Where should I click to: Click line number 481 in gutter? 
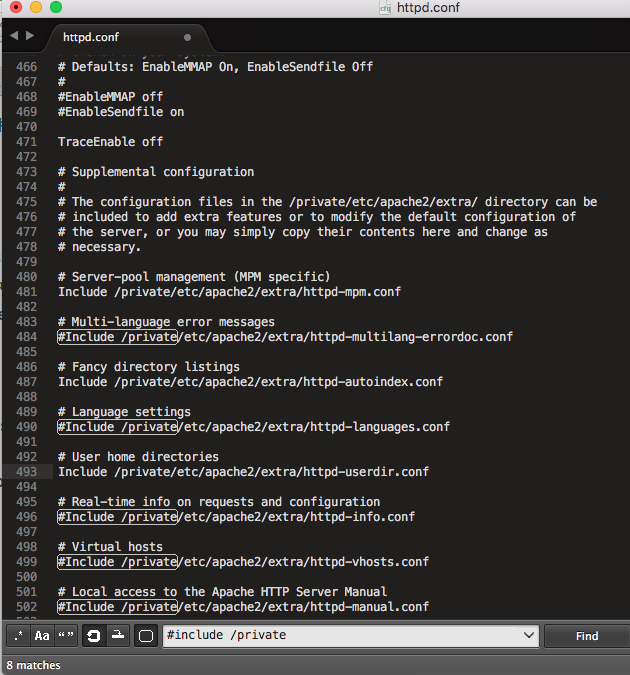click(x=27, y=292)
